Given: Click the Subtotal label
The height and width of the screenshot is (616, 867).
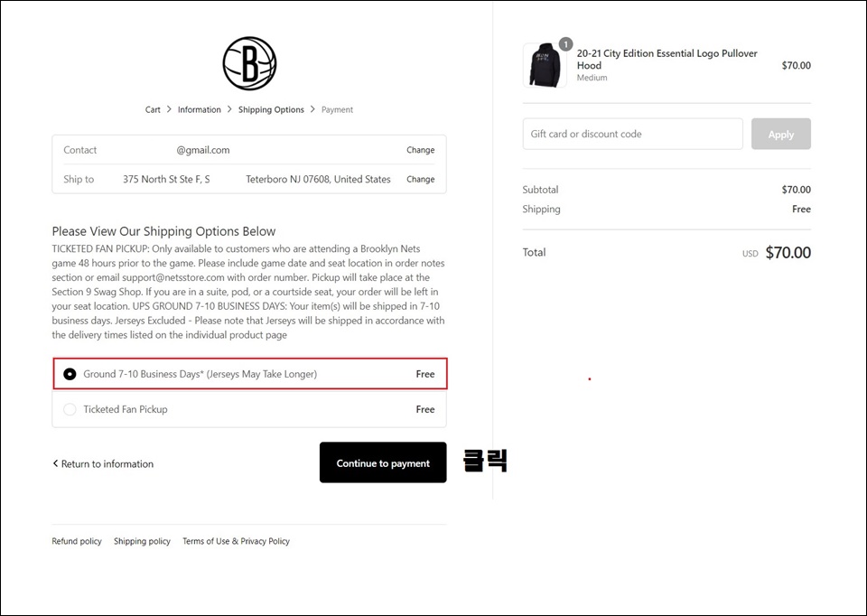Looking at the screenshot, I should coord(540,190).
